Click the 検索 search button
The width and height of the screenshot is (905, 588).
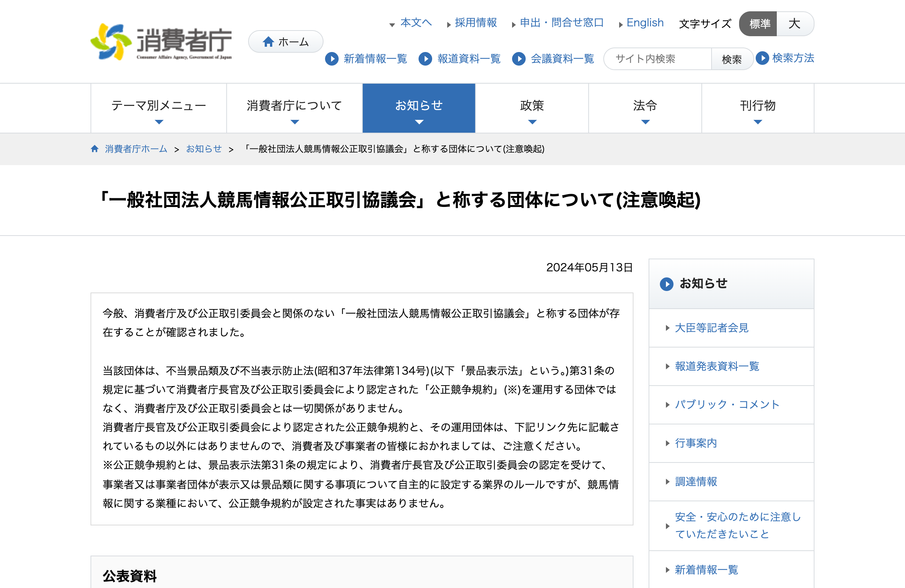point(732,59)
